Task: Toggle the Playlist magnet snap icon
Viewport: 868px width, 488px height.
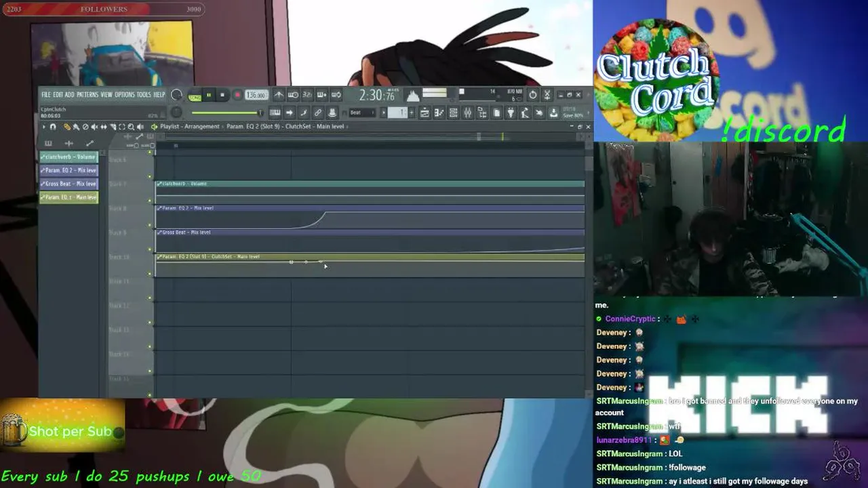Action: click(53, 127)
